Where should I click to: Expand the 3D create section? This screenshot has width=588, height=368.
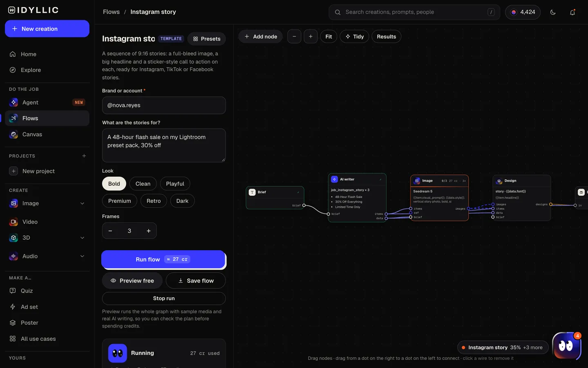82,238
